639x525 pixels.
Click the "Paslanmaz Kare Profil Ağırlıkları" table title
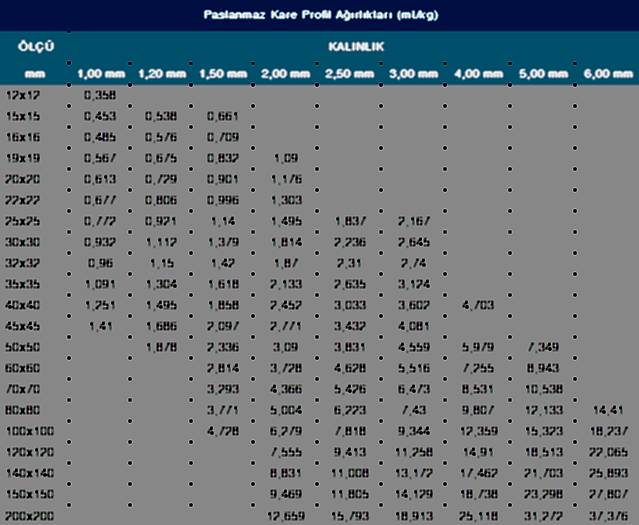(x=319, y=15)
